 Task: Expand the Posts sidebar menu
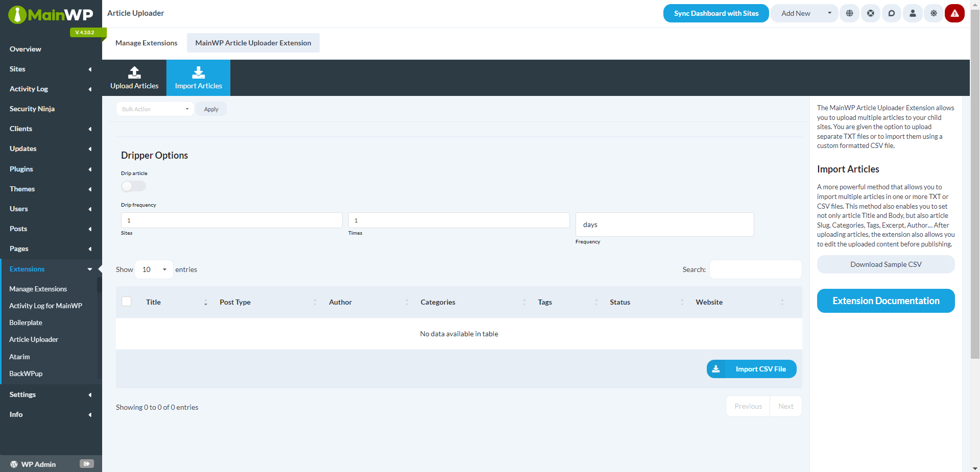(51, 229)
